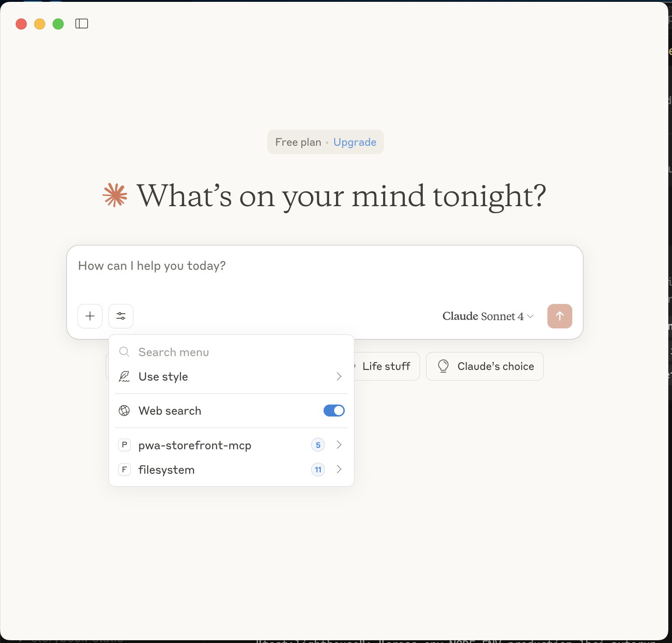The image size is (672, 643).
Task: Click the filesystem connector icon
Action: click(124, 469)
